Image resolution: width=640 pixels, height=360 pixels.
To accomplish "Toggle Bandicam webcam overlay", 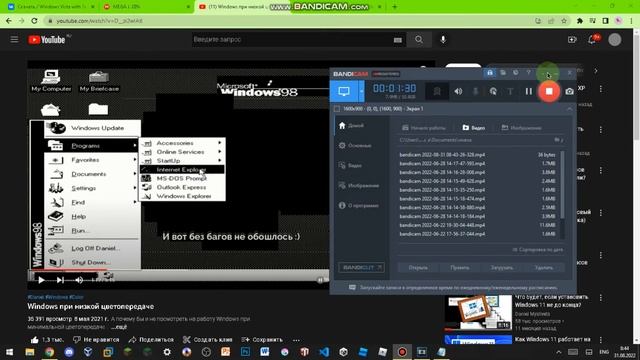I will (437, 91).
